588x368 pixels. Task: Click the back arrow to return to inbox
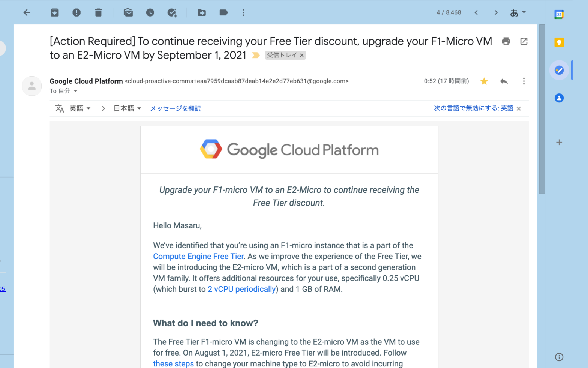click(27, 13)
